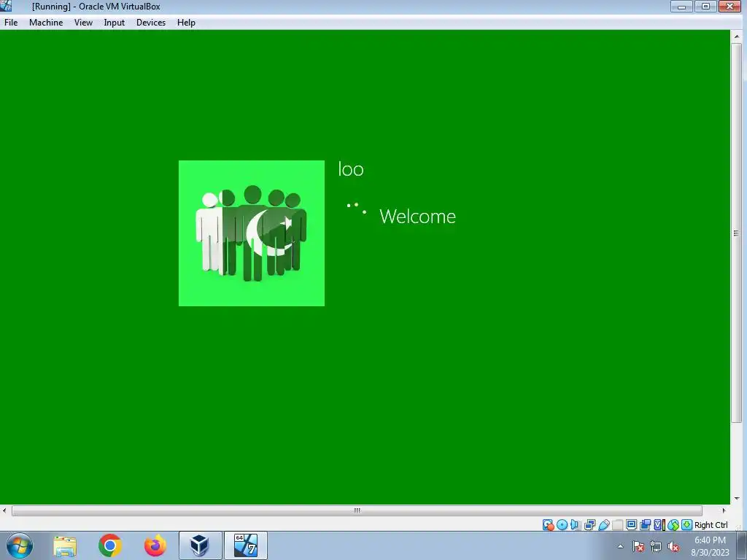Click the Show desktop button
The height and width of the screenshot is (560, 747).
[742, 546]
